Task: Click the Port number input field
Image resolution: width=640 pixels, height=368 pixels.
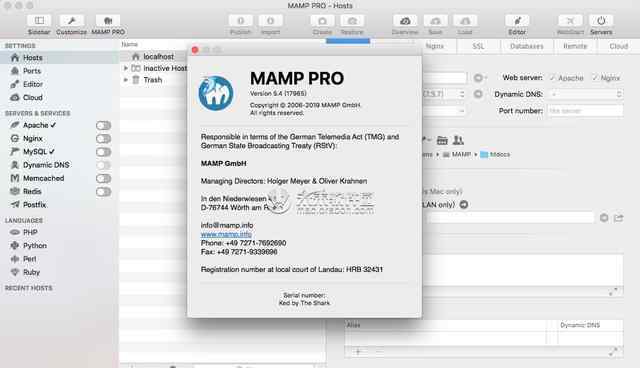Action: (585, 111)
